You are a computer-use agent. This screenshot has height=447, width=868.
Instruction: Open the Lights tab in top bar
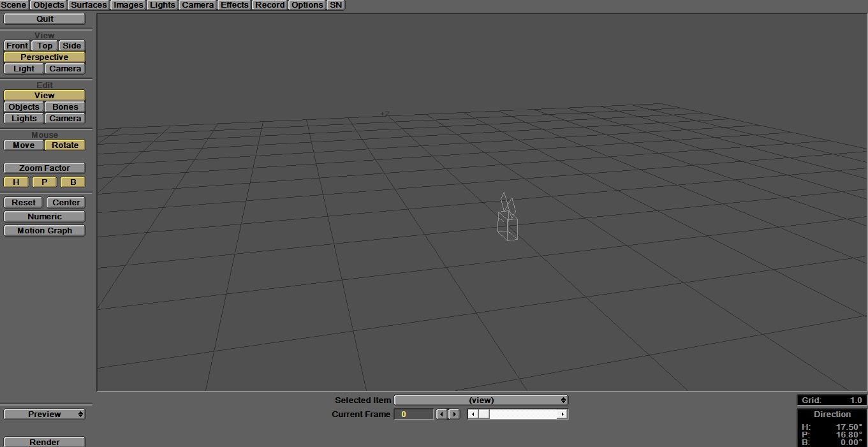(162, 5)
